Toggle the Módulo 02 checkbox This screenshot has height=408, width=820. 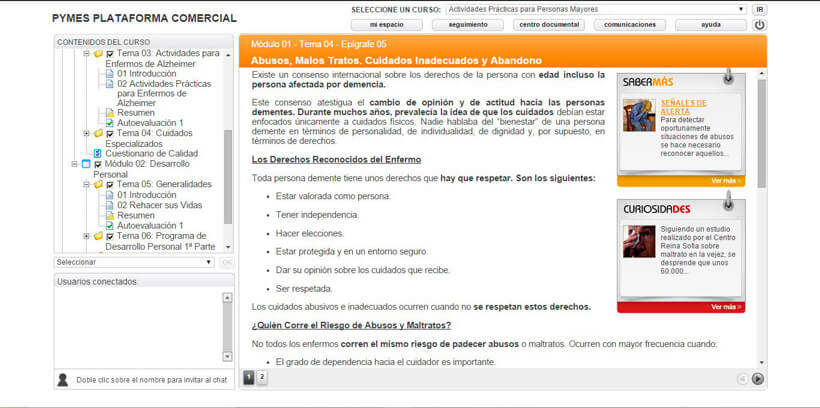[x=98, y=164]
